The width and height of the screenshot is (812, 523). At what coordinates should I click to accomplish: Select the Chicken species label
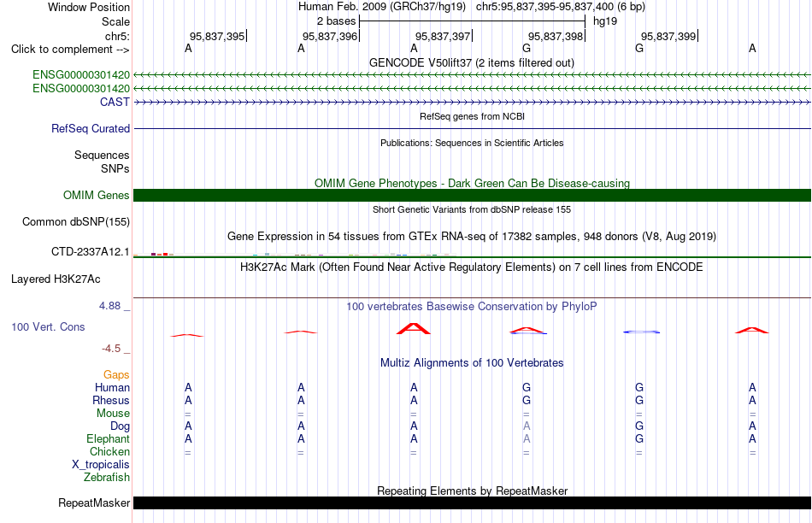(109, 451)
